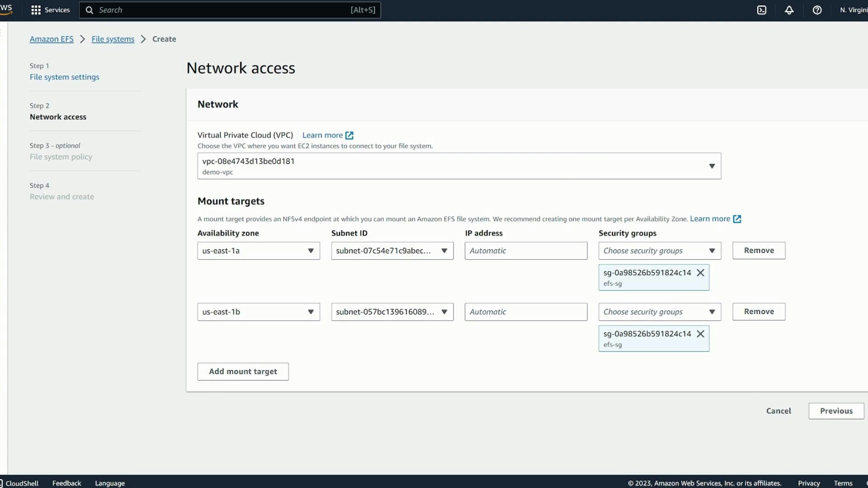Go to Step 1 File system settings

64,77
